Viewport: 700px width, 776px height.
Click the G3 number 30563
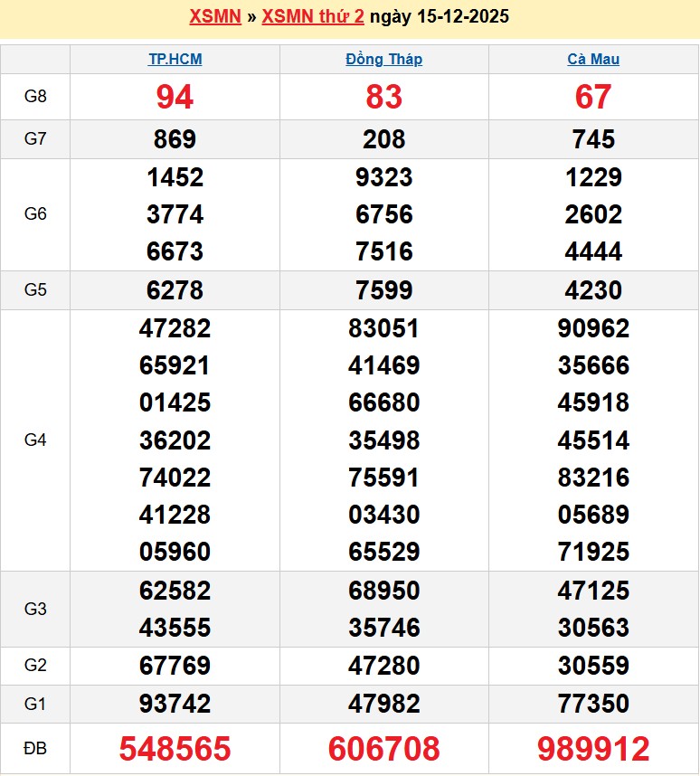[x=593, y=628]
